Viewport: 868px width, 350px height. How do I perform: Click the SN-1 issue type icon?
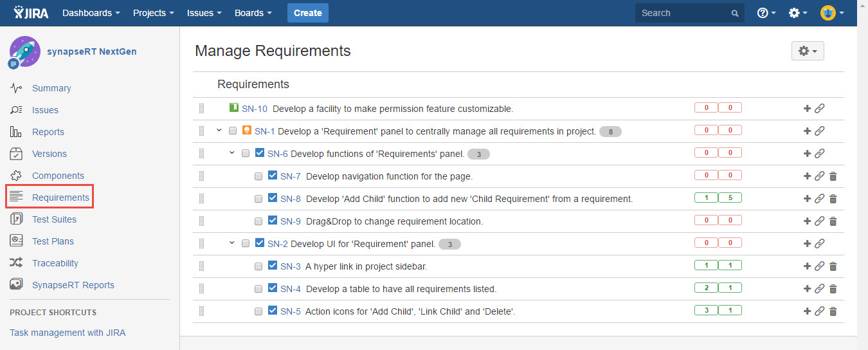[247, 131]
